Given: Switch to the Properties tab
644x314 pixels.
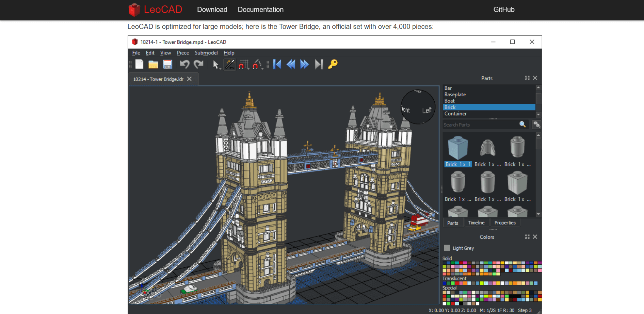Looking at the screenshot, I should click(x=505, y=223).
